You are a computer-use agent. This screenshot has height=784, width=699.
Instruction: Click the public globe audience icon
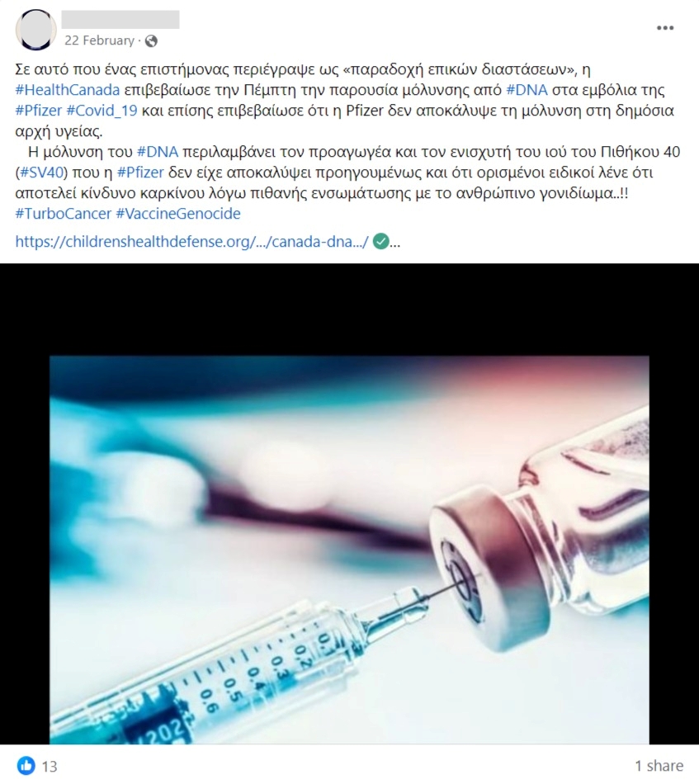pyautogui.click(x=151, y=41)
